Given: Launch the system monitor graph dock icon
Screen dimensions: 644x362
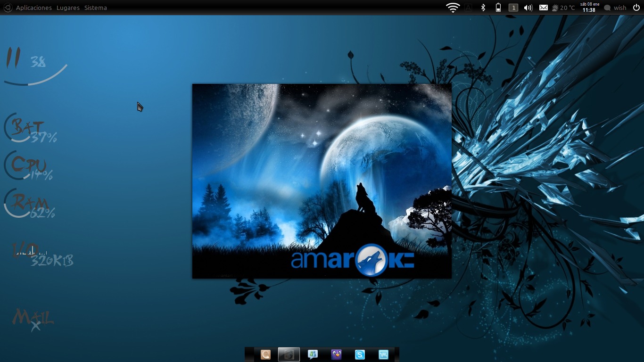Looking at the screenshot, I should pos(383,354).
